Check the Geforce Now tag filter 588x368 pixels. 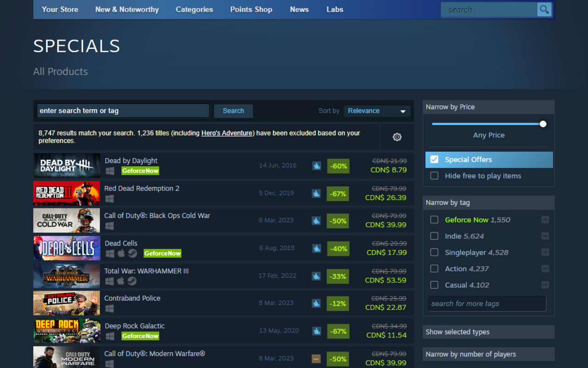(x=434, y=220)
